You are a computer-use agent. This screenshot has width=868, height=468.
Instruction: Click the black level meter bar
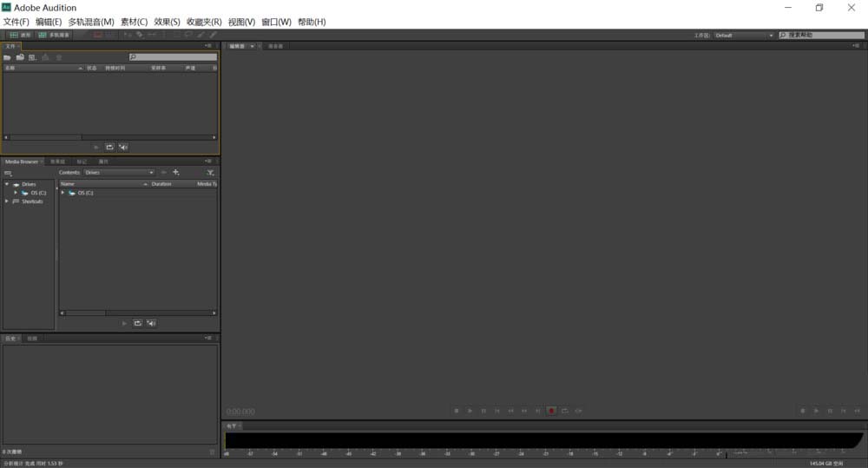[543, 440]
